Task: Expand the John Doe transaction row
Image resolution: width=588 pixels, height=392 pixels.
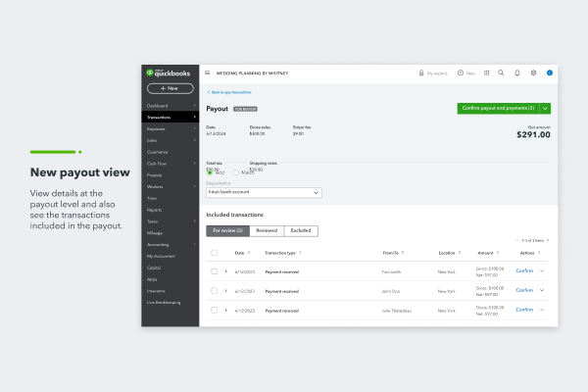Action: (225, 291)
